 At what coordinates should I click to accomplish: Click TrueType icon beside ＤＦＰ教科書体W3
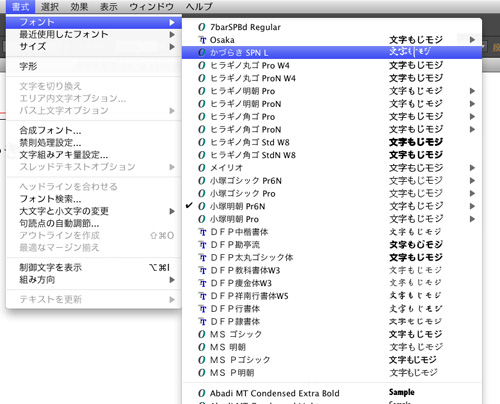(202, 271)
